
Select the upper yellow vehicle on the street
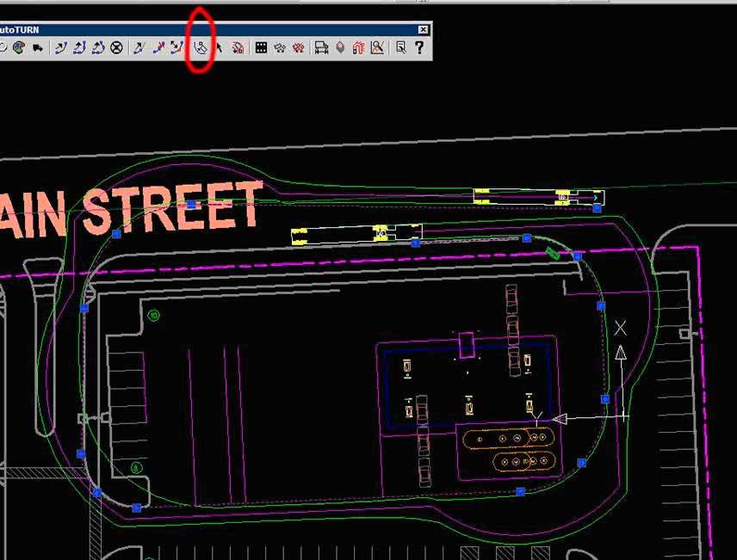[537, 197]
